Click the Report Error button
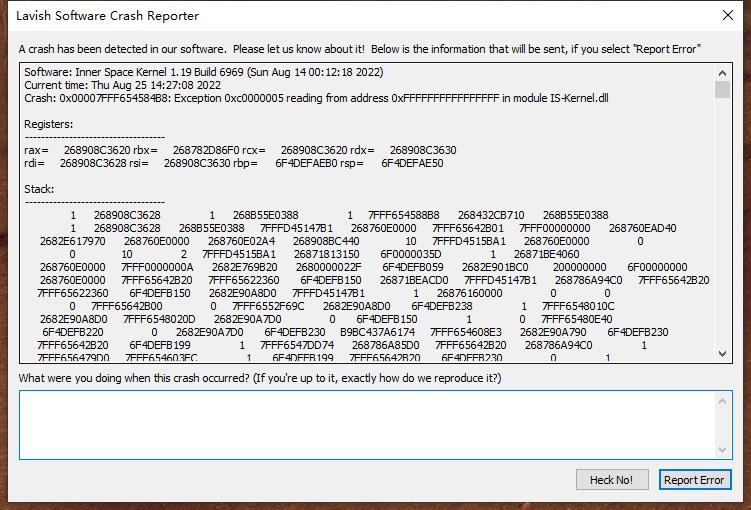Screen dimensions: 751x510 tap(694, 480)
